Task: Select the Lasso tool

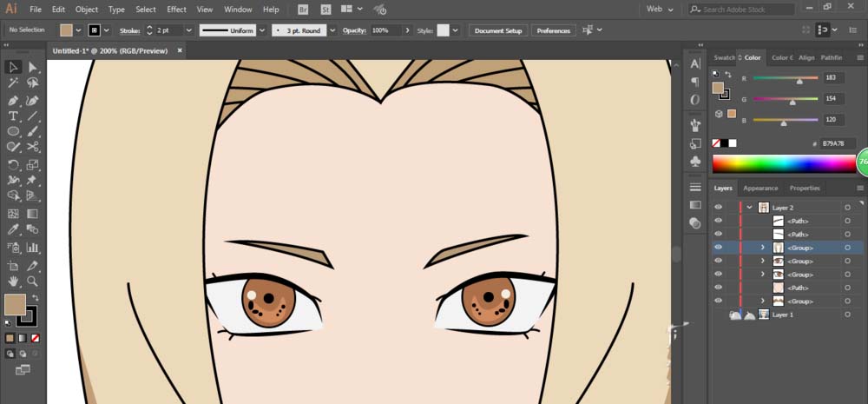Action: [33, 83]
